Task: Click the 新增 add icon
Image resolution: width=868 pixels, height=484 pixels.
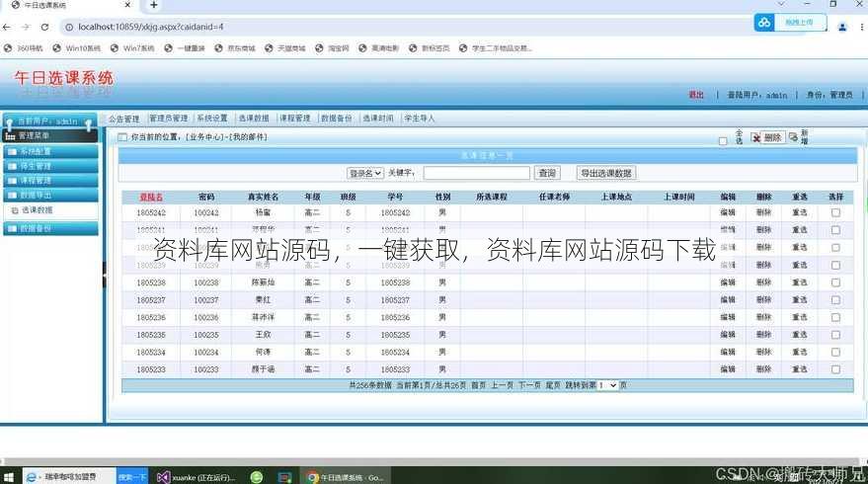Action: [799, 136]
